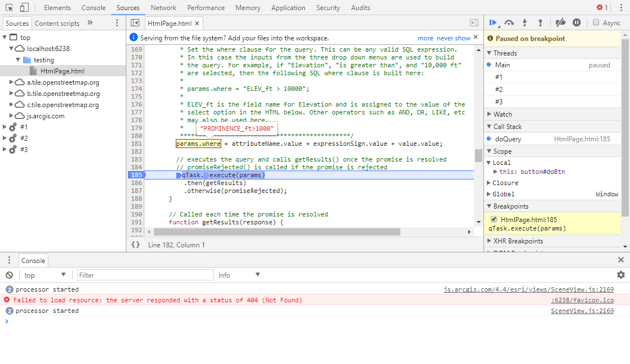Uncheck the HtmlPage.html:185 breakpoint checkbox

(494, 219)
